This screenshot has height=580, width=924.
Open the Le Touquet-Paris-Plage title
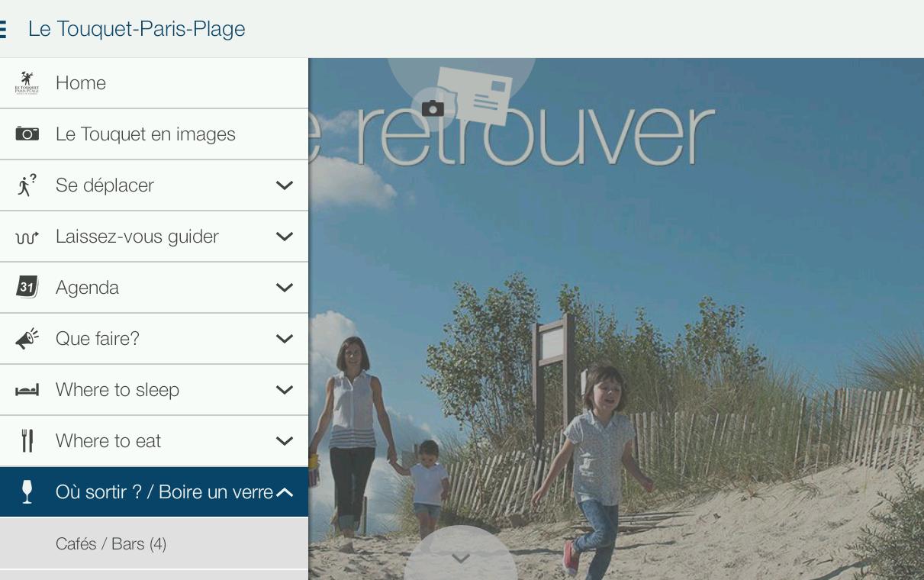pos(137,29)
